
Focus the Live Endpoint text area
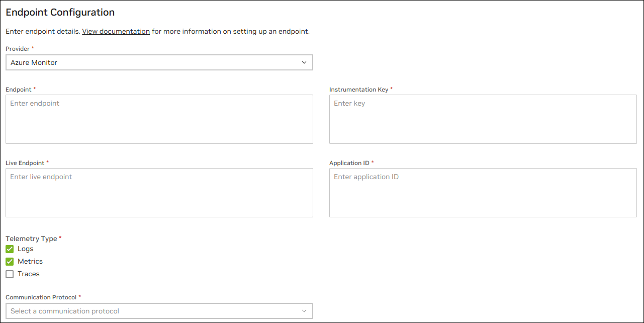coord(159,193)
